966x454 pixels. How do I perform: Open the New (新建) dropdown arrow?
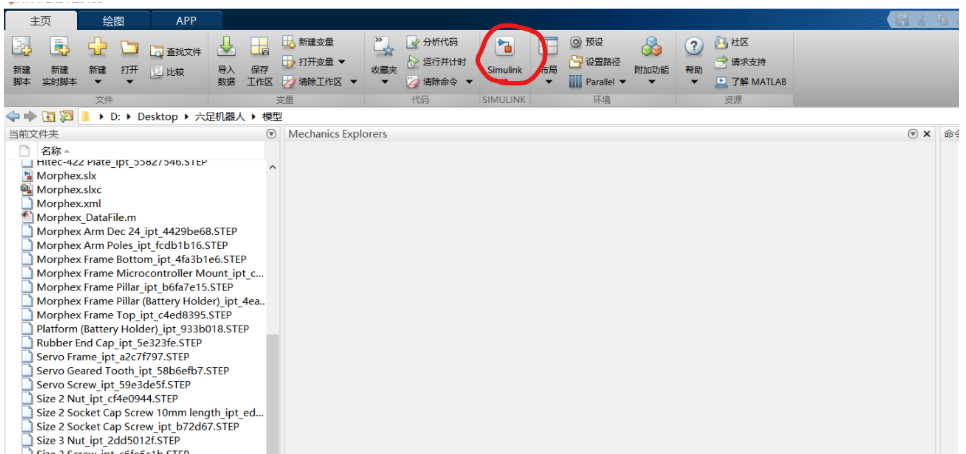(x=97, y=81)
